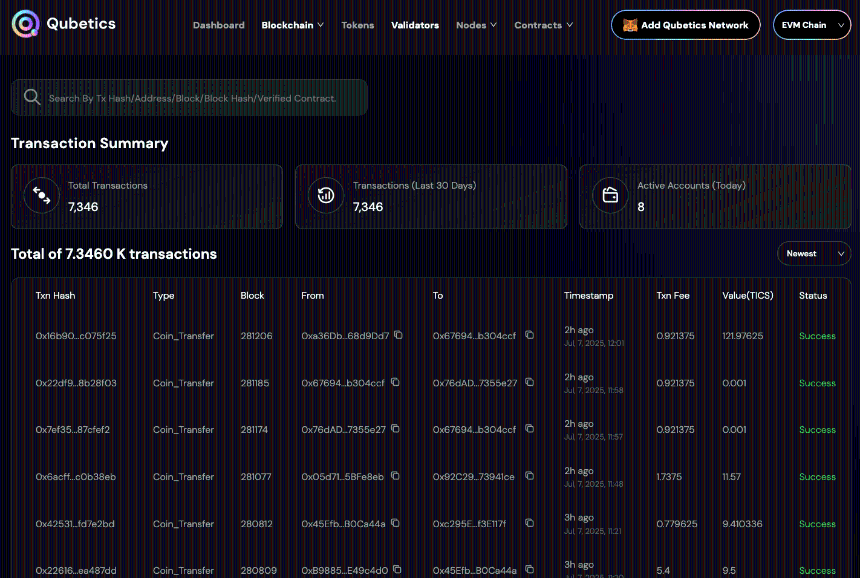Click the search magnifier icon
The width and height of the screenshot is (860, 578).
click(x=32, y=97)
